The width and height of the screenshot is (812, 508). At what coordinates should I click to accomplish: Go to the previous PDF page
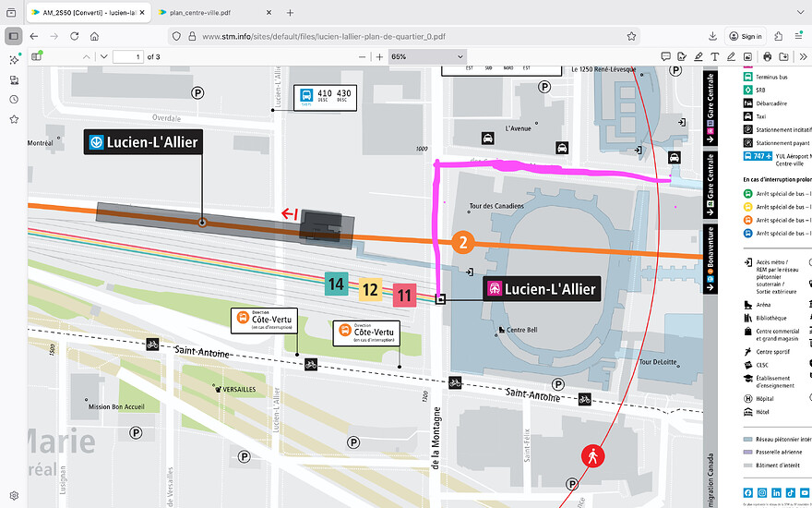[x=87, y=56]
